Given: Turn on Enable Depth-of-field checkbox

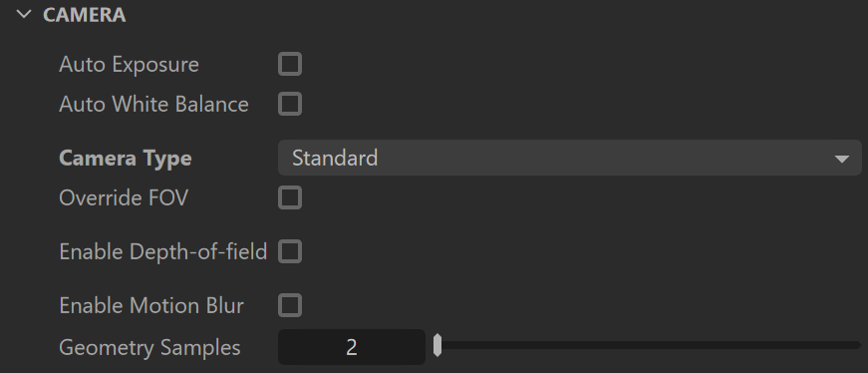Looking at the screenshot, I should coord(290,251).
